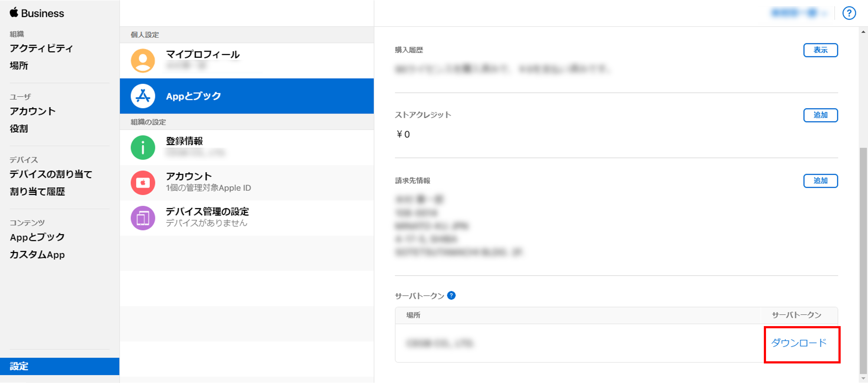The image size is (868, 383).
Task: Click the サーバトークン help question icon
Action: point(451,296)
